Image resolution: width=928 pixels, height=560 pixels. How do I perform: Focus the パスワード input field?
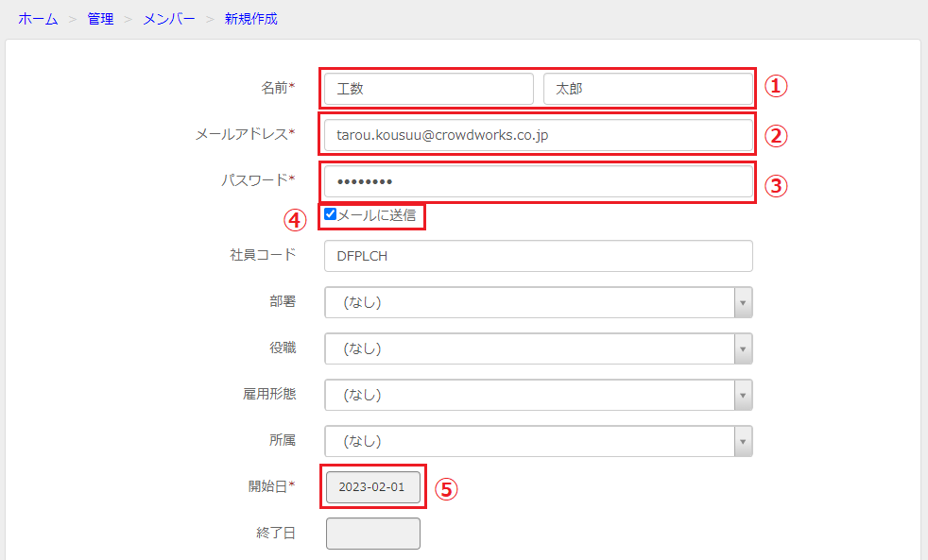tap(539, 181)
